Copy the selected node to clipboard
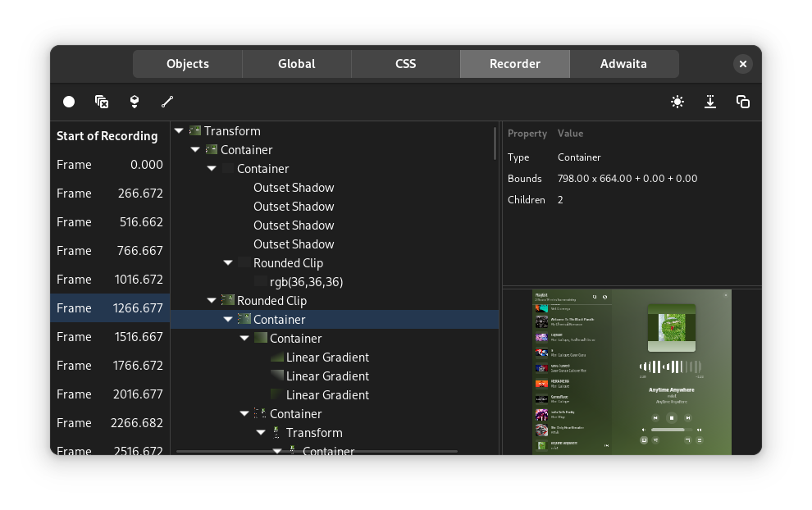 743,102
